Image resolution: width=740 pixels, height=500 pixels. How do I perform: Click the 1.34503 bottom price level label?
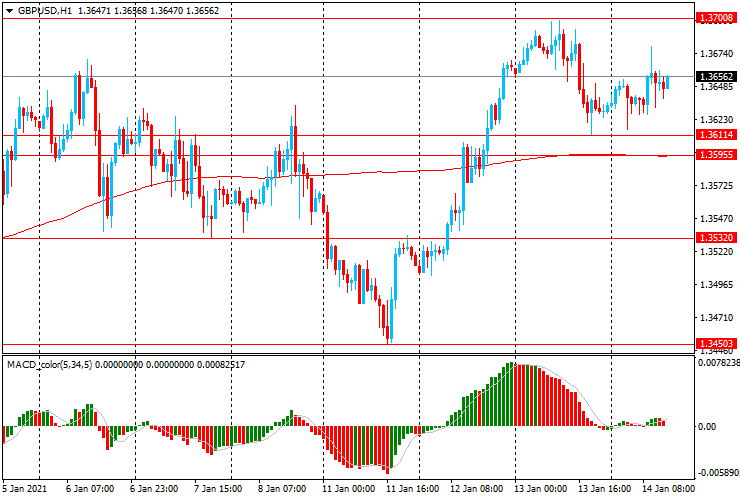coord(716,343)
